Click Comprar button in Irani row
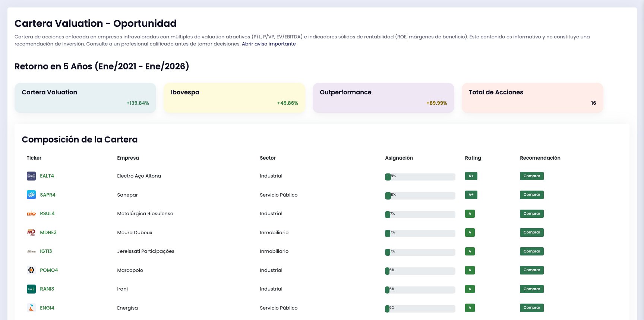644x320 pixels. [x=532, y=289]
